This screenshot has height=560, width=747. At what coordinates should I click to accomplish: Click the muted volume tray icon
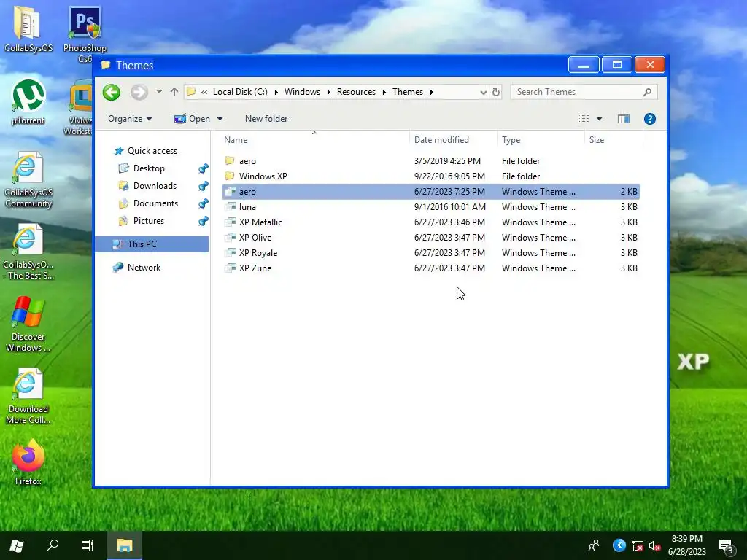tap(654, 545)
